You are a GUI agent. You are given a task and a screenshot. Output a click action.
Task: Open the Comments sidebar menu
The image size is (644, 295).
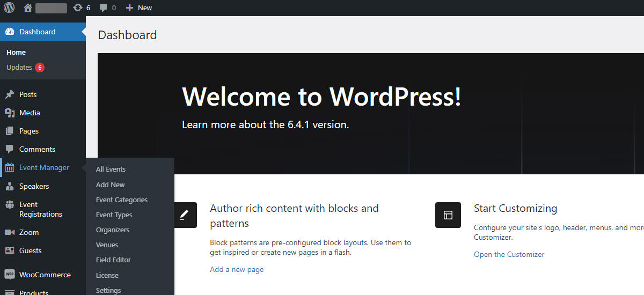pos(43,149)
